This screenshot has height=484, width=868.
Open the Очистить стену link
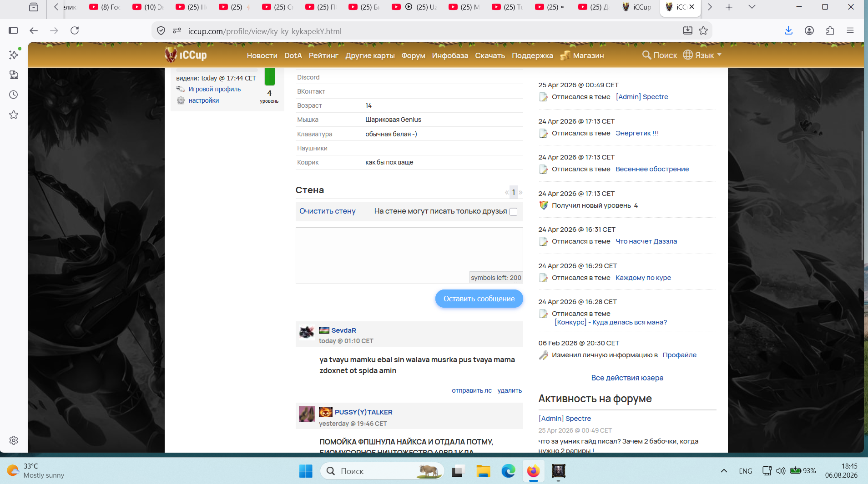328,211
